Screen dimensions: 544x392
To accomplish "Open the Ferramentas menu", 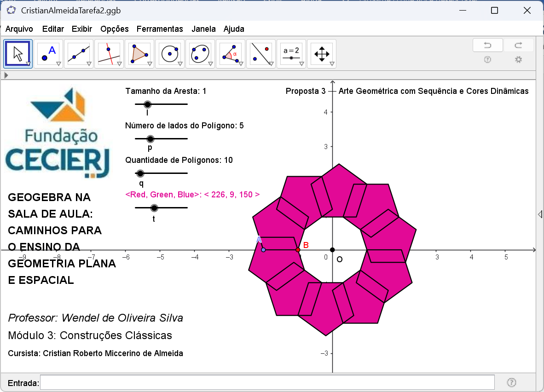I will coord(160,29).
